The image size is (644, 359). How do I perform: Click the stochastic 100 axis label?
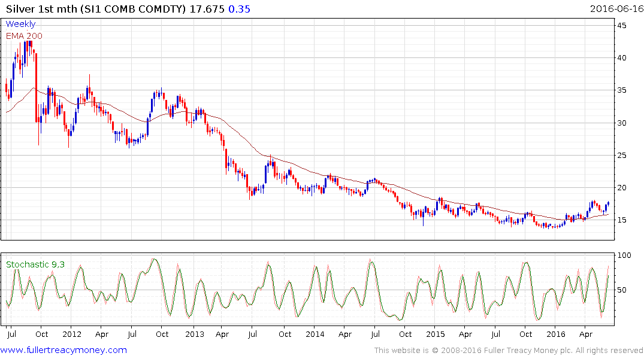pyautogui.click(x=624, y=255)
